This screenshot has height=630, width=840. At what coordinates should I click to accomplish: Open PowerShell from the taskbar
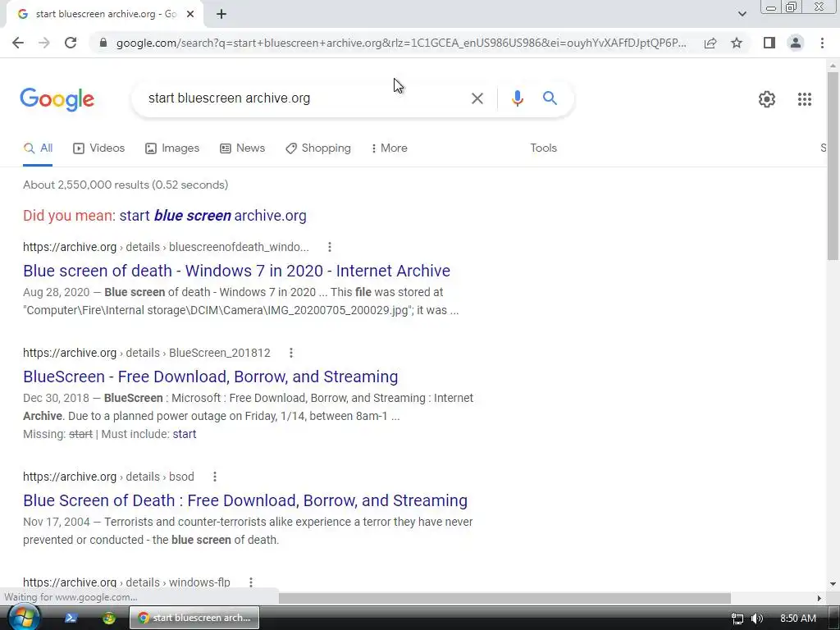(x=71, y=619)
